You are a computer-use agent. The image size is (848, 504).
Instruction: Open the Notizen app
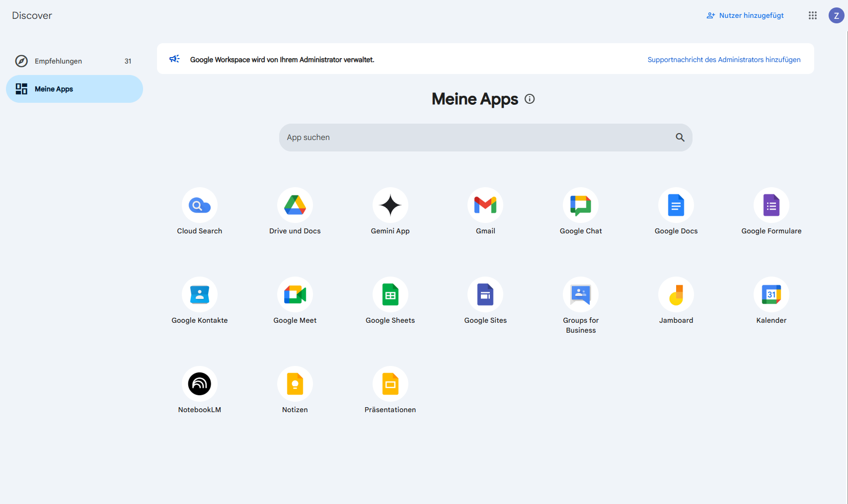click(x=295, y=383)
